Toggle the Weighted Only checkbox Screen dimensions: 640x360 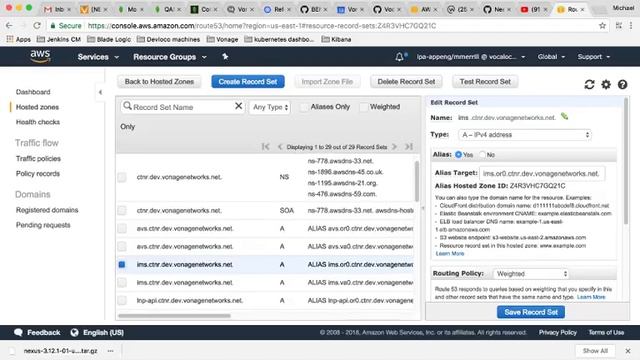364,107
